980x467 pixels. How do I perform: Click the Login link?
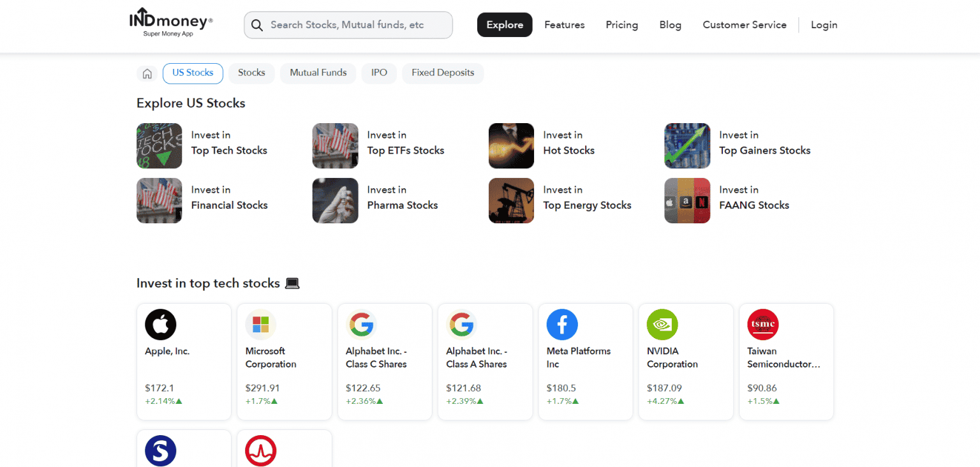pos(824,25)
